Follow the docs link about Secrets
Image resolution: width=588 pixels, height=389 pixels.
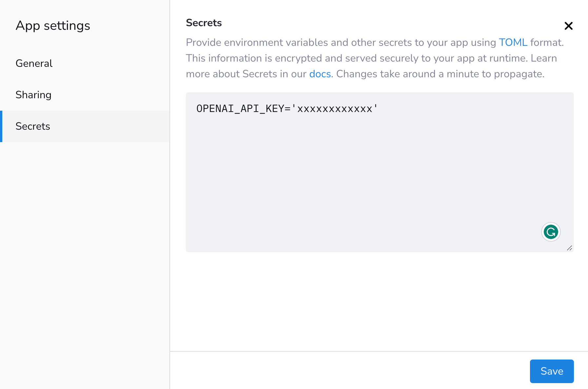click(x=320, y=74)
